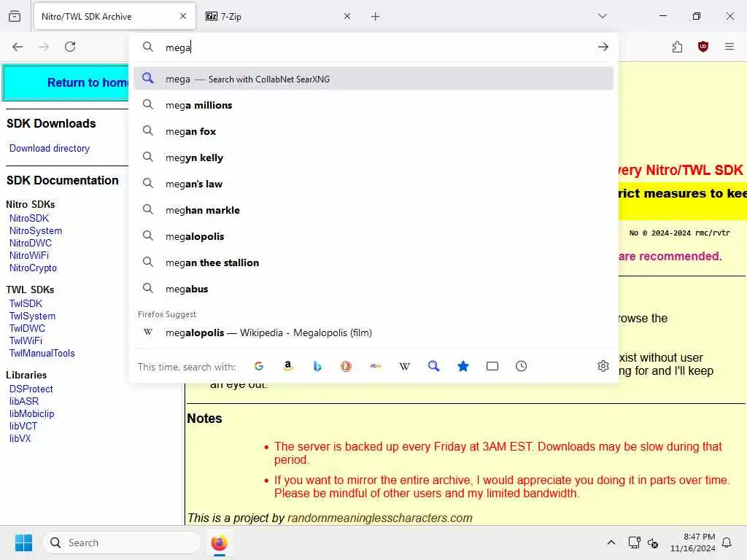Open the Download directory link
This screenshot has width=747, height=560.
pyautogui.click(x=50, y=148)
